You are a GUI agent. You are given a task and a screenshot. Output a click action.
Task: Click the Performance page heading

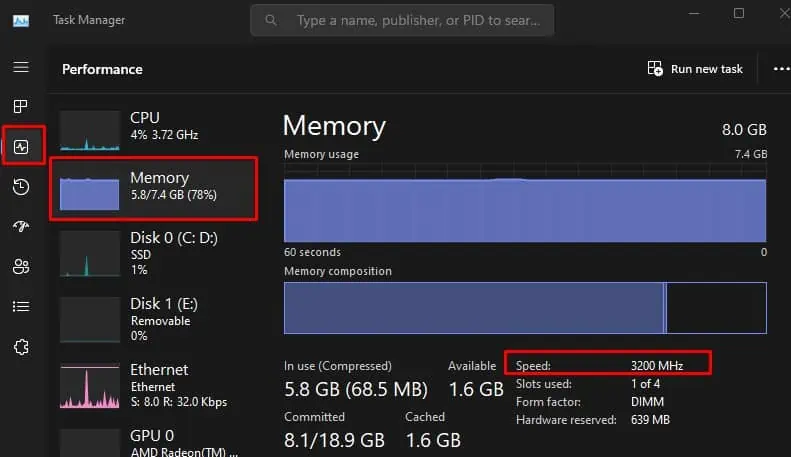[102, 69]
